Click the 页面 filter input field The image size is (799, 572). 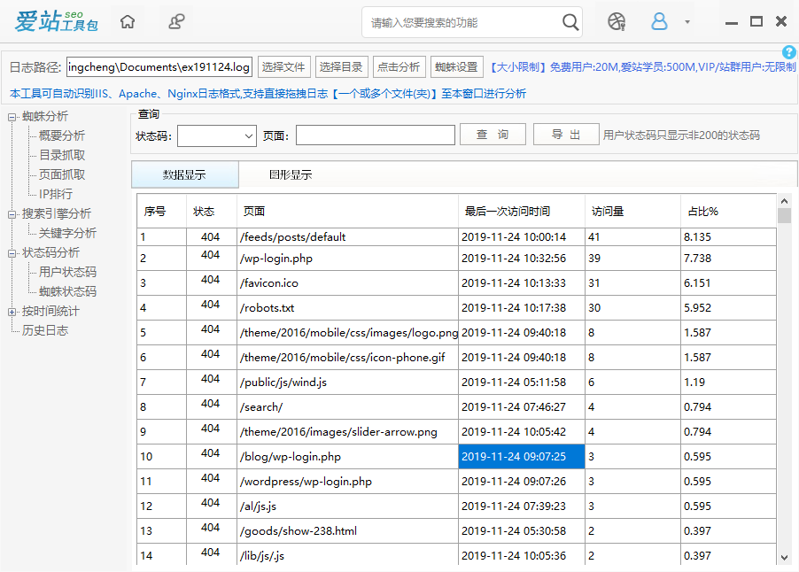375,135
